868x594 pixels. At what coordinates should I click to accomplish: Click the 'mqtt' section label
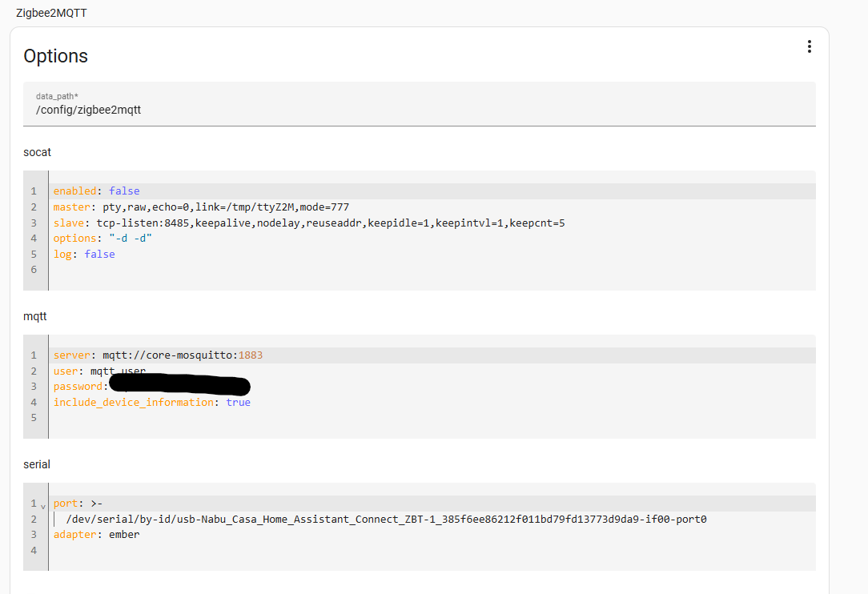(x=35, y=317)
